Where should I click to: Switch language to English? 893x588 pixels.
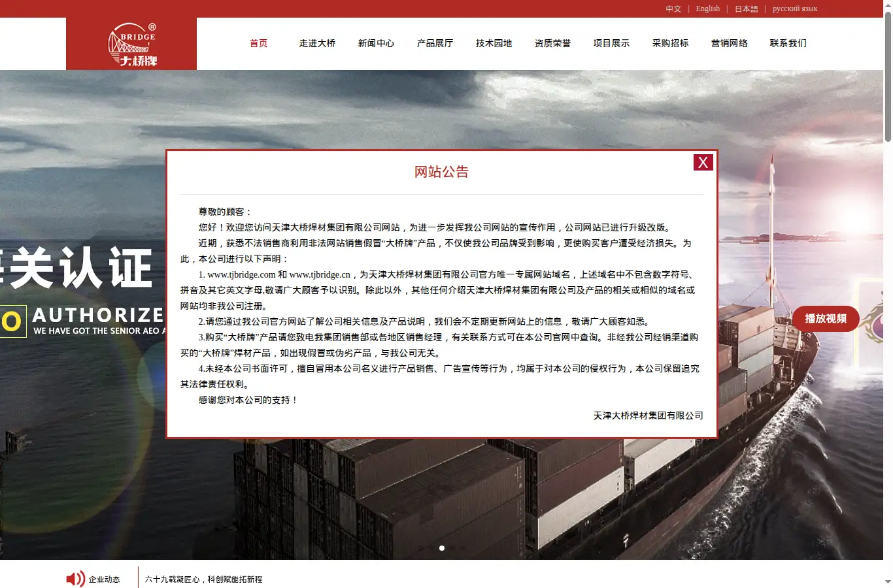coord(707,9)
